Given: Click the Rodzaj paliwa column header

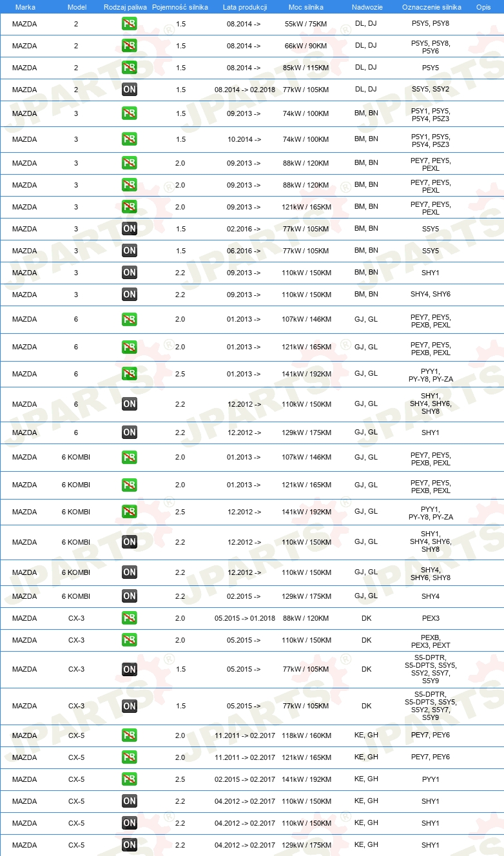Looking at the screenshot, I should (x=125, y=6).
